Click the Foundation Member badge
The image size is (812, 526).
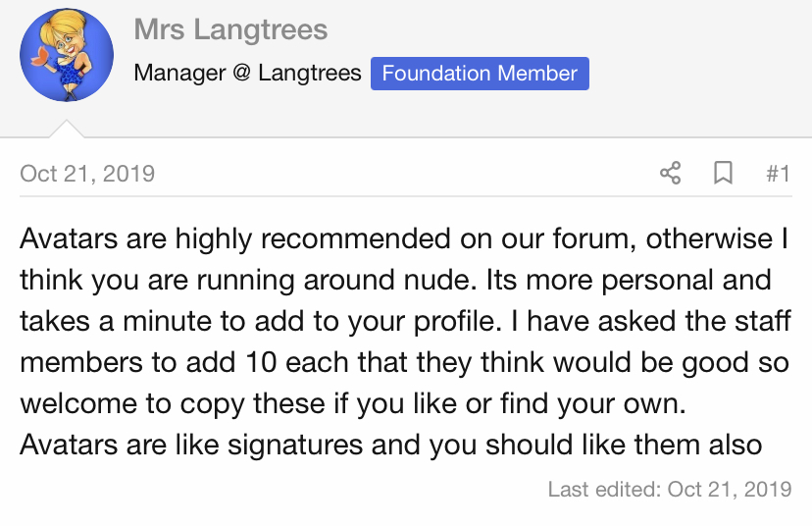(x=480, y=74)
